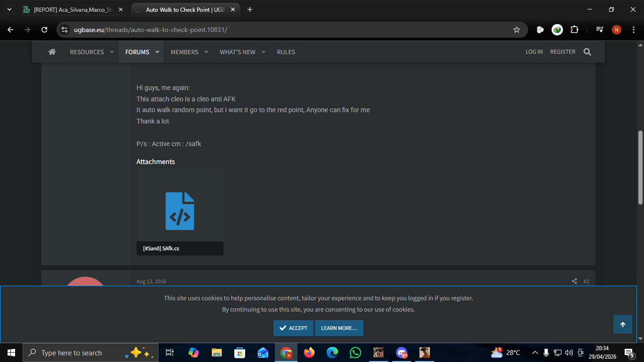This screenshot has width=644, height=362.
Task: Open the weather widget showing 28°C
Action: (506, 353)
